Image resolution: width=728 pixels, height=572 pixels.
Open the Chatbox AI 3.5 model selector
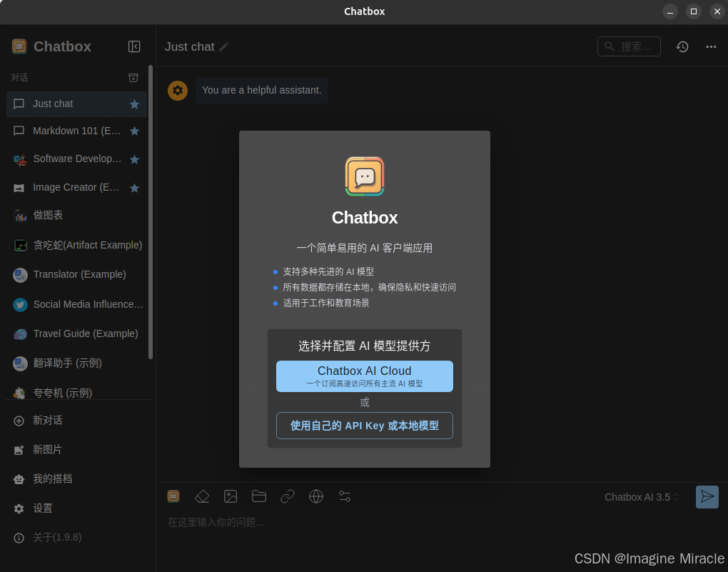(x=642, y=497)
